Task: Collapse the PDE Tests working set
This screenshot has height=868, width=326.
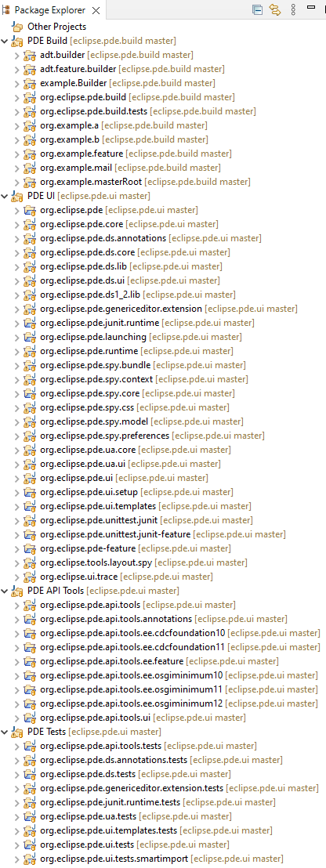Action: (x=5, y=732)
